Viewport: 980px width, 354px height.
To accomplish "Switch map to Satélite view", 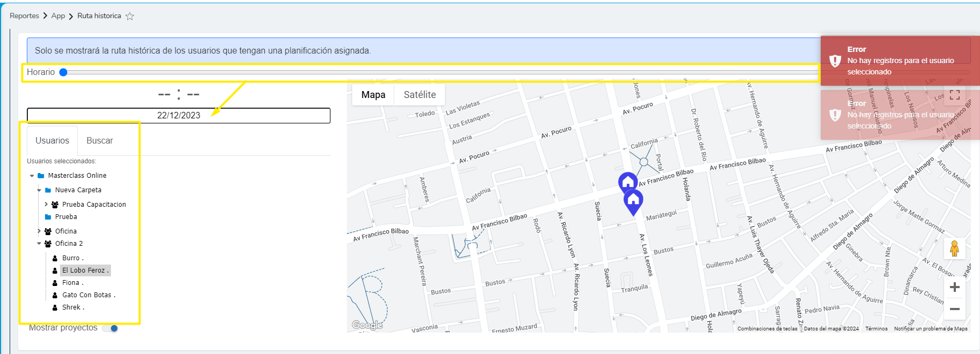I will 419,95.
